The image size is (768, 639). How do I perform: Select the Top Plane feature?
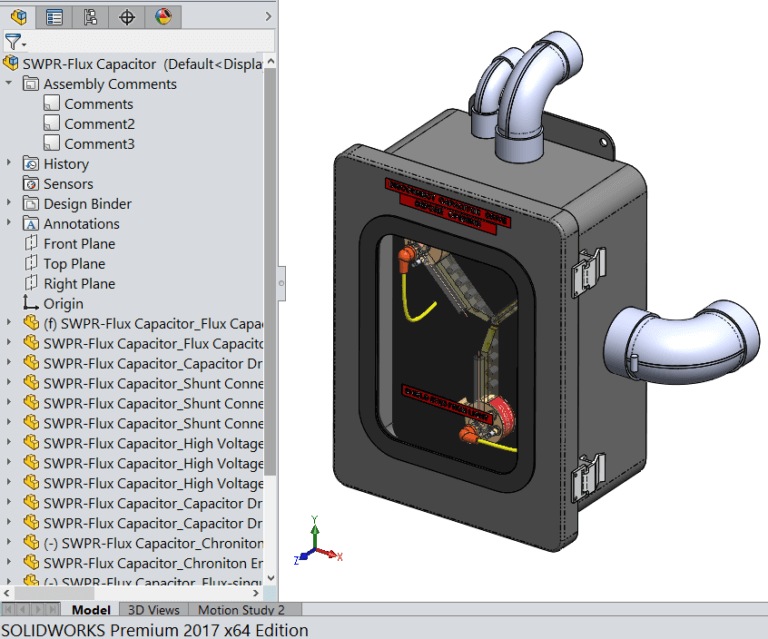(73, 264)
